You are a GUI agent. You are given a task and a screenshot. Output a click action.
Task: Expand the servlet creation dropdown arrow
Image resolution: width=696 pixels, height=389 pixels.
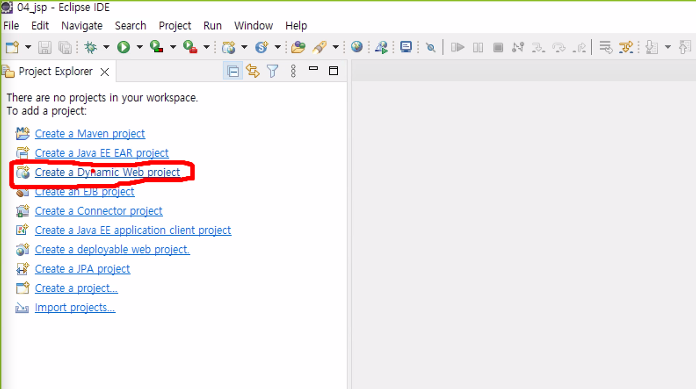(x=277, y=47)
